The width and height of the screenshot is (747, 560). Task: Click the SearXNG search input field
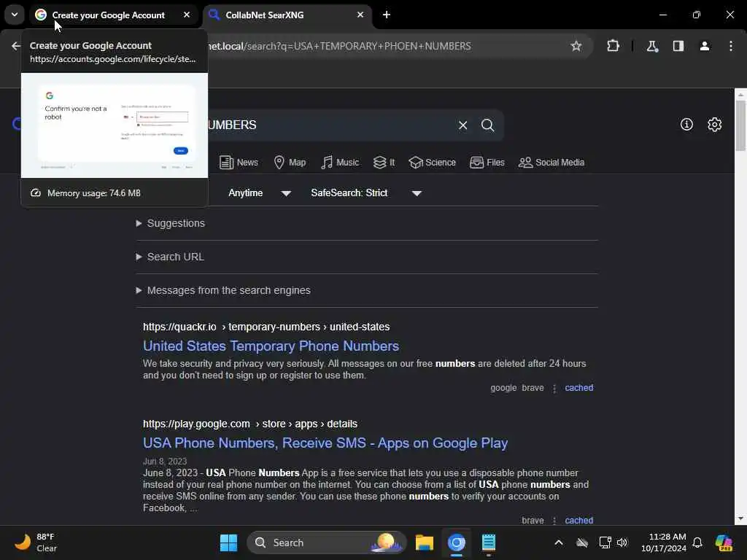tap(329, 125)
